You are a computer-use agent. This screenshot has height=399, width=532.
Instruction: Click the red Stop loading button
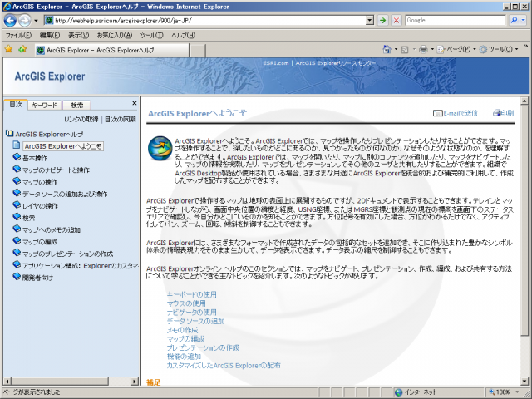(x=396, y=20)
